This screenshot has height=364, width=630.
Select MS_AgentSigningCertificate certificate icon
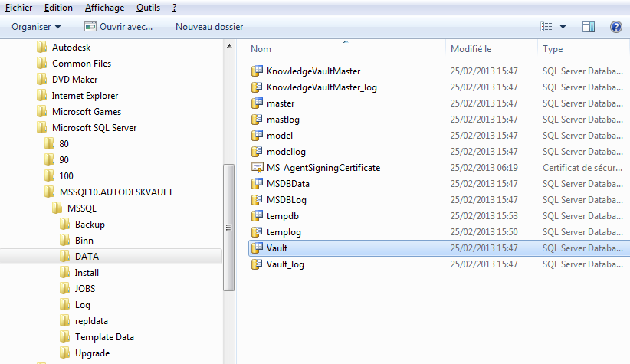tap(258, 168)
